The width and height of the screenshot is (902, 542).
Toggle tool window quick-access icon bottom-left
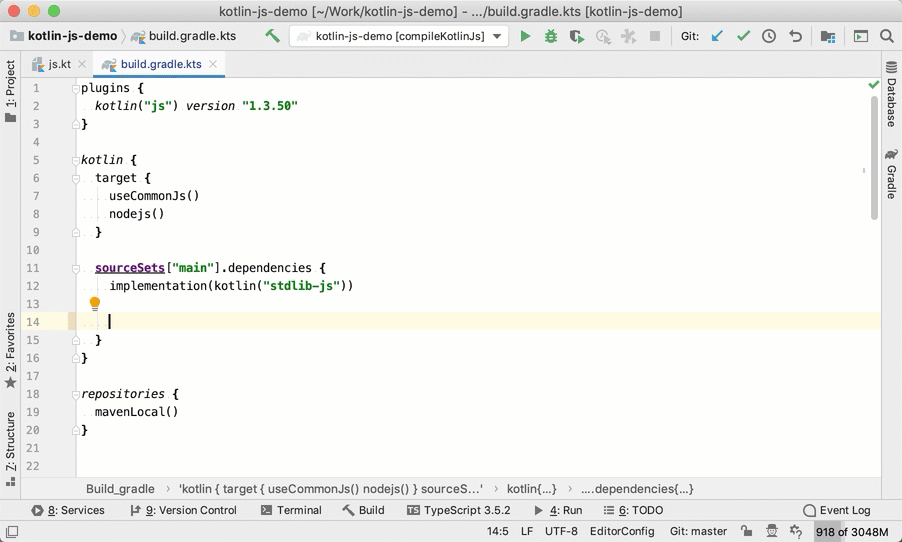(12, 532)
